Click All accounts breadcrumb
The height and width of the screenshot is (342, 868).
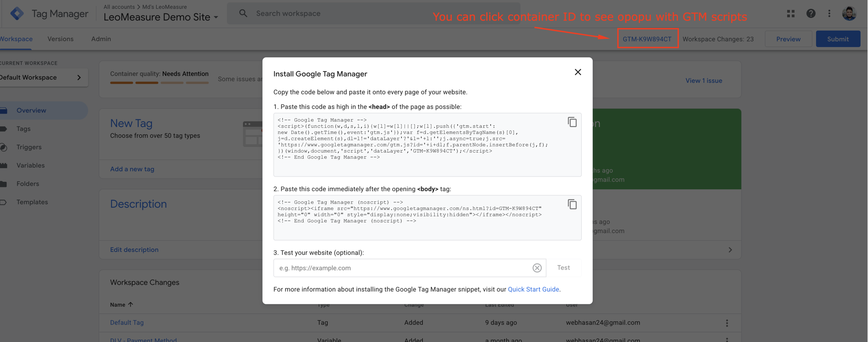click(x=119, y=7)
